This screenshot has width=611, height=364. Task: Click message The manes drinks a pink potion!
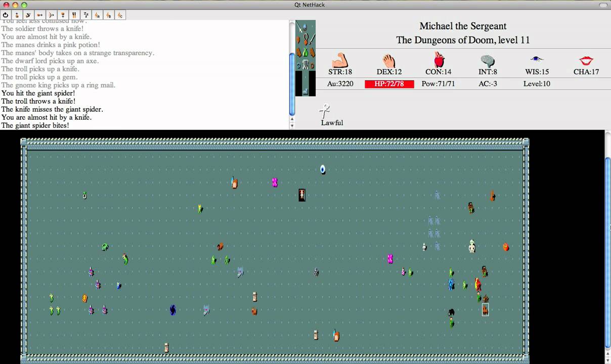[51, 45]
